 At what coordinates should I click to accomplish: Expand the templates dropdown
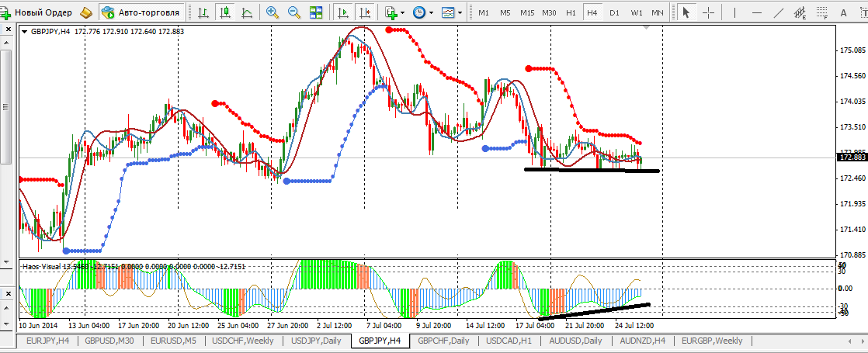pyautogui.click(x=450, y=12)
